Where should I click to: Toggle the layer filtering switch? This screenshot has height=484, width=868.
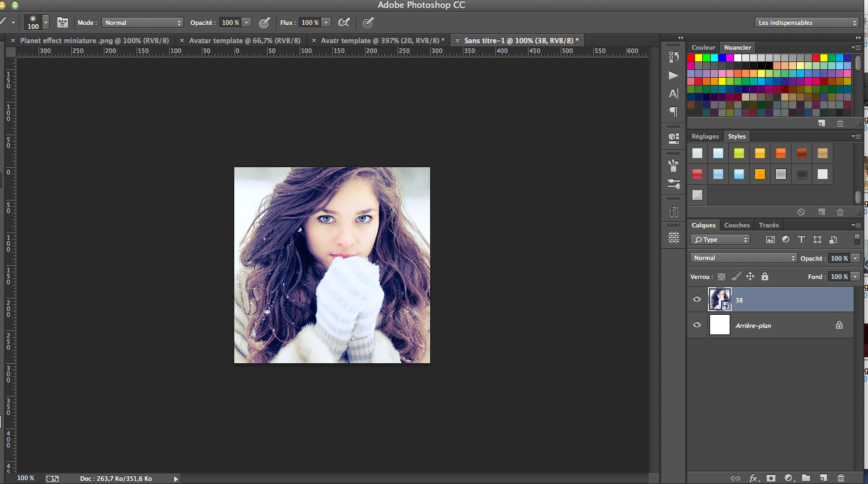pyautogui.click(x=856, y=240)
